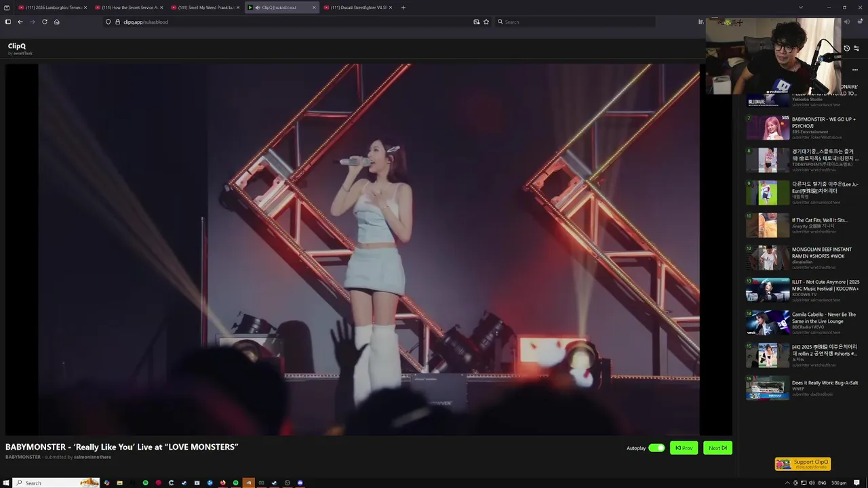The height and width of the screenshot is (488, 868).
Task: Open the ClipQ queue settings sliders icon
Action: click(856, 48)
